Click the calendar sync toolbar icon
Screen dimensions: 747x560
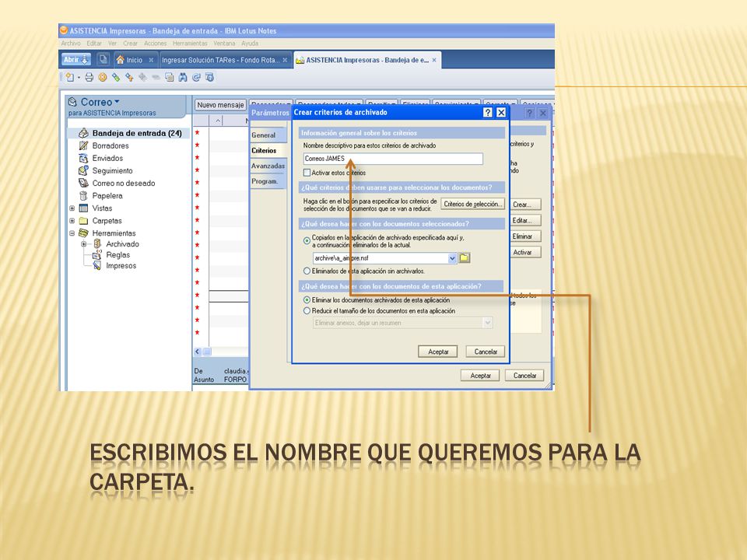pos(209,77)
